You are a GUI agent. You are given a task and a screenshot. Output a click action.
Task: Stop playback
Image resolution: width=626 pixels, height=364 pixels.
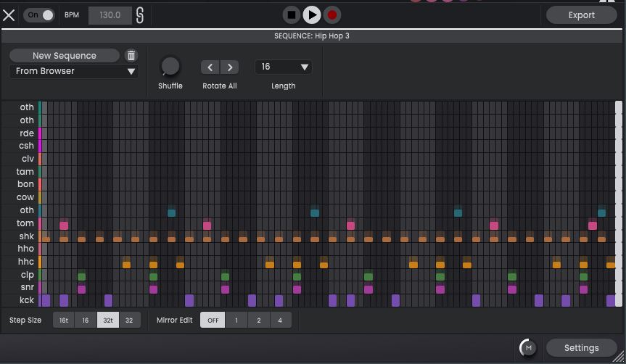coord(292,15)
